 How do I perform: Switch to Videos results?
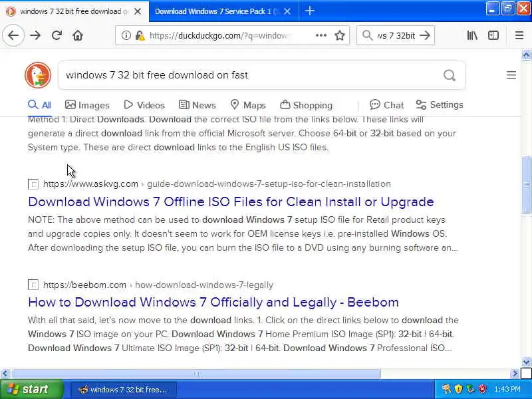144,105
